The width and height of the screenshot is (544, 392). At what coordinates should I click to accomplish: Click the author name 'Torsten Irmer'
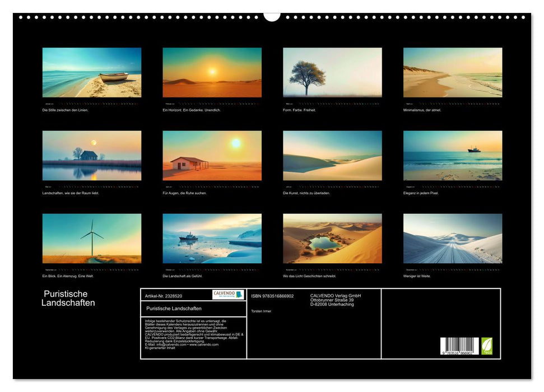(261, 311)
